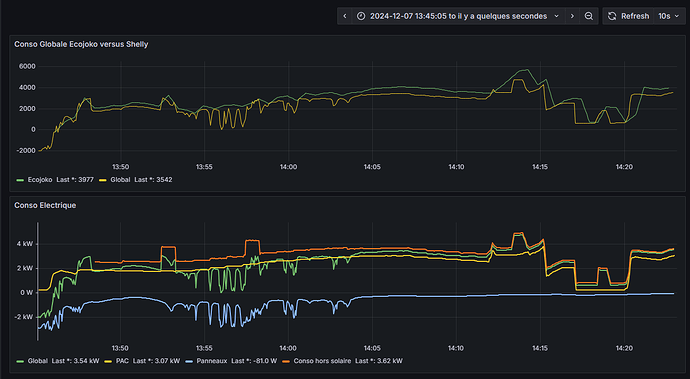Click the refresh circular arrows icon
690x379 pixels.
pos(612,16)
